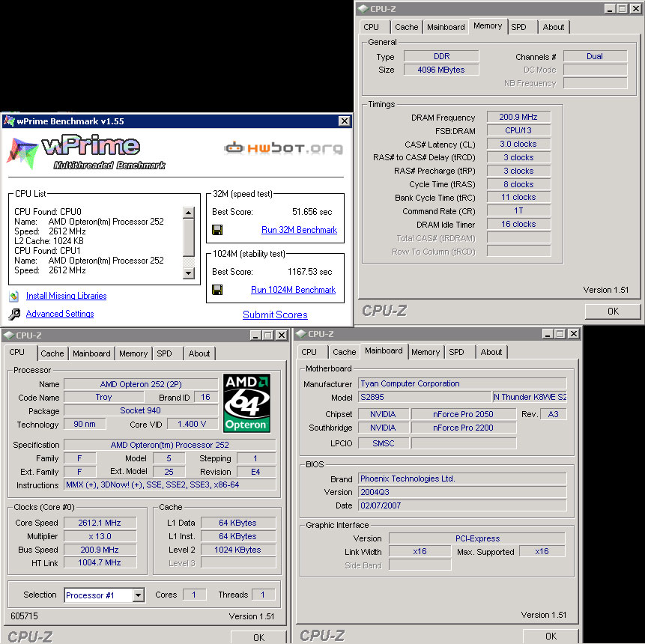
Task: Click the BIOS Date field 02/07/2007
Action: 462,505
